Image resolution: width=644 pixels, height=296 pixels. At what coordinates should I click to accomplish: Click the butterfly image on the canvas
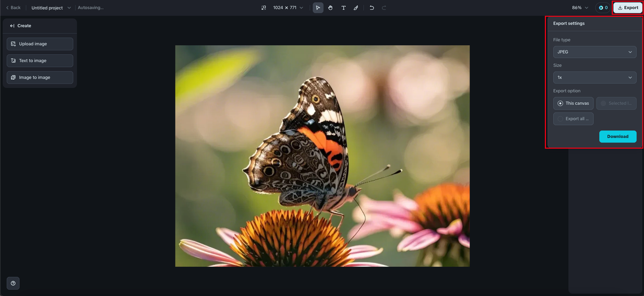[322, 156]
